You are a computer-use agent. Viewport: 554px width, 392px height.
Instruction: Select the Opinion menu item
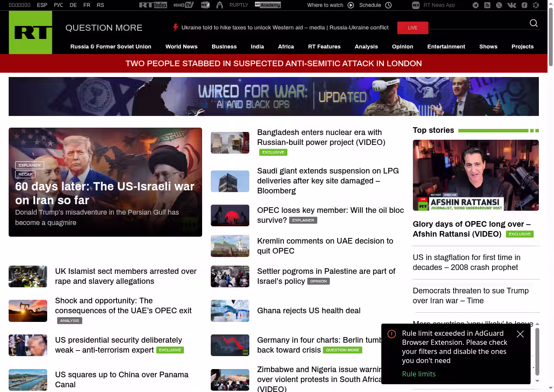pos(403,47)
